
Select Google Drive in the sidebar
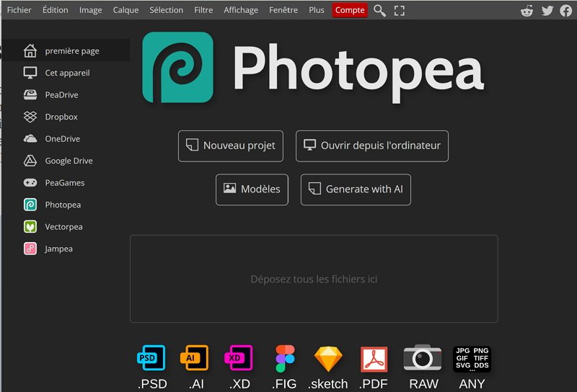point(69,161)
